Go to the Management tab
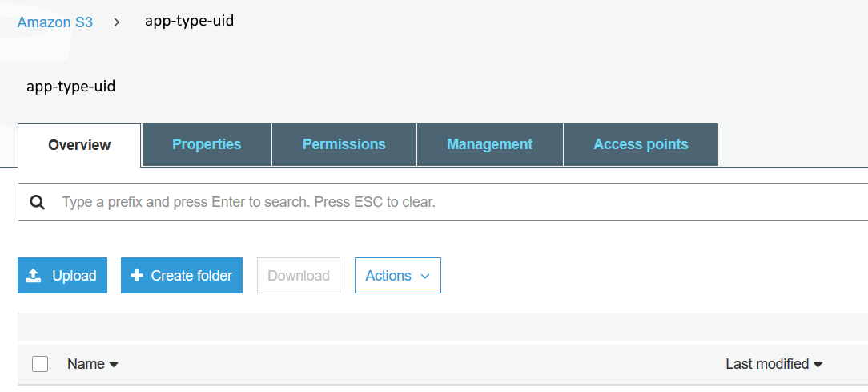The image size is (868, 392). tap(489, 144)
